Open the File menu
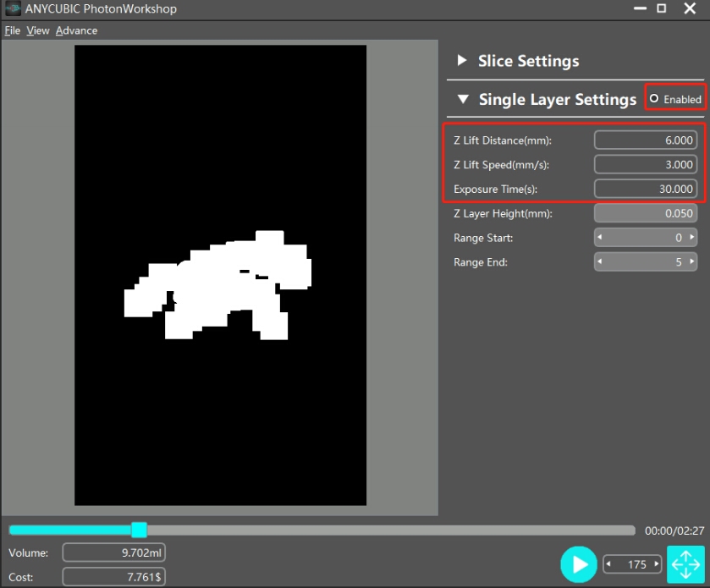The height and width of the screenshot is (588, 710). [x=12, y=30]
